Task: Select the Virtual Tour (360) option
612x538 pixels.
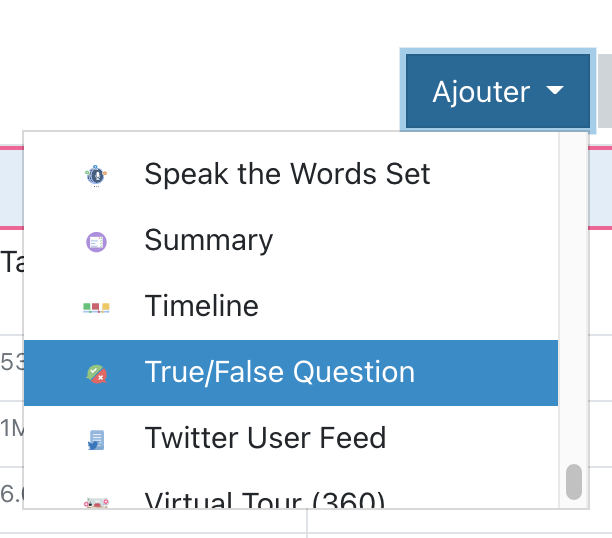Action: (264, 500)
